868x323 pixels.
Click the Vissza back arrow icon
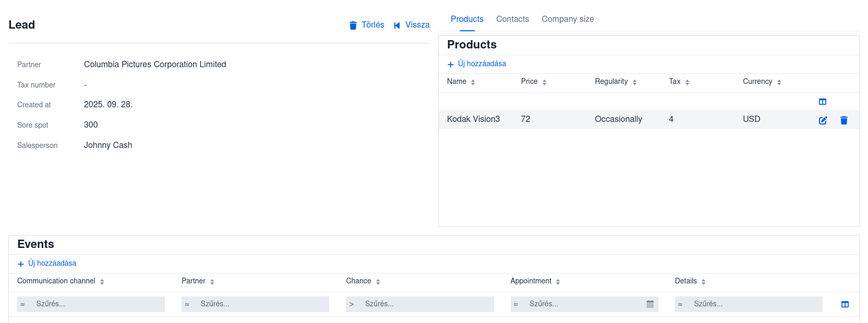[x=397, y=26]
